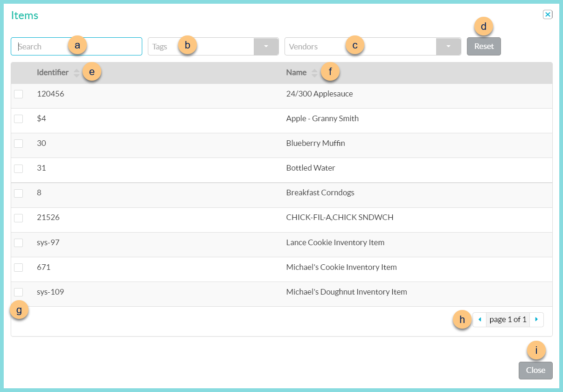Select the Blueberry Muffin row checkbox
This screenshot has width=563, height=392.
click(x=18, y=143)
